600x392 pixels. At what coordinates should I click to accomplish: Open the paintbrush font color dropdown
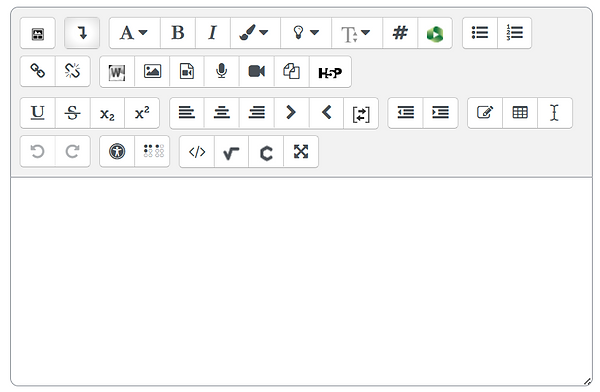click(255, 33)
